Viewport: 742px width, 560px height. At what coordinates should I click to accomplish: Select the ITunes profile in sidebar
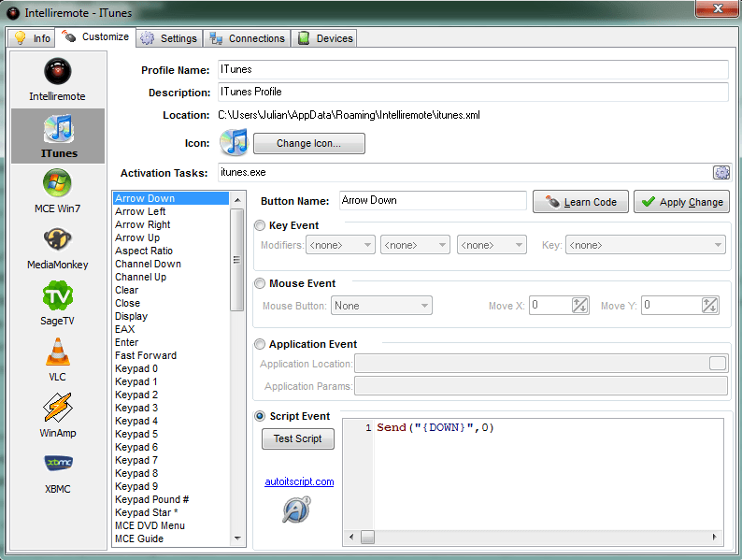click(x=58, y=136)
